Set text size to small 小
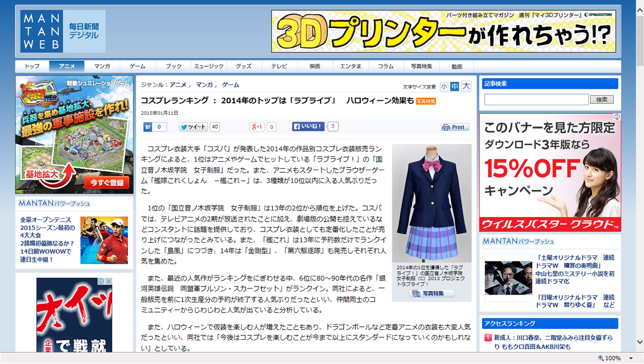This screenshot has height=364, width=644. click(x=444, y=87)
